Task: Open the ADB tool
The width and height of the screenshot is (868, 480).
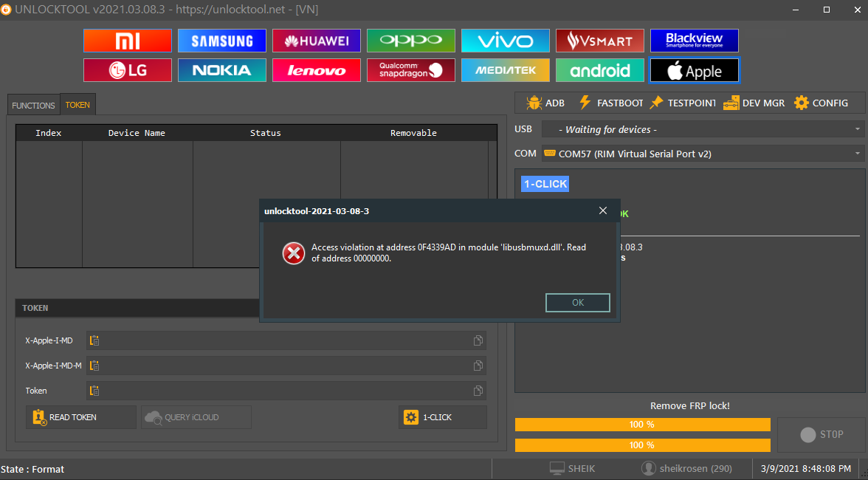Action: tap(545, 103)
